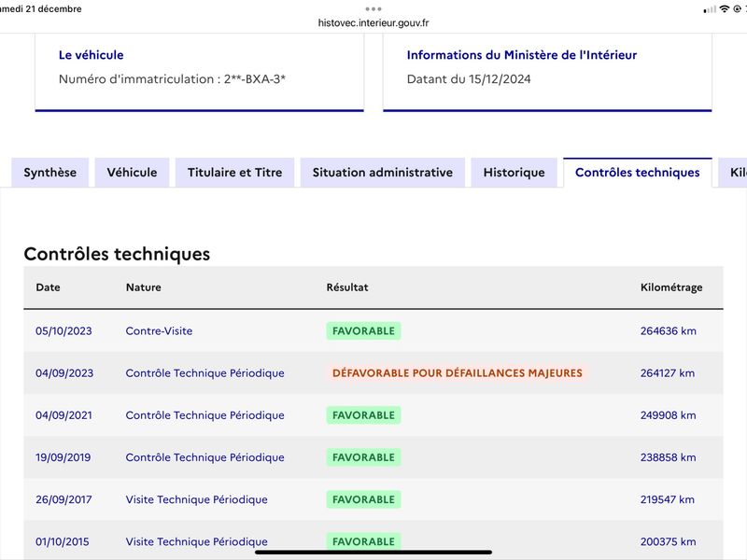Select the Contrôles techniques tab
747x560 pixels.
pyautogui.click(x=638, y=173)
